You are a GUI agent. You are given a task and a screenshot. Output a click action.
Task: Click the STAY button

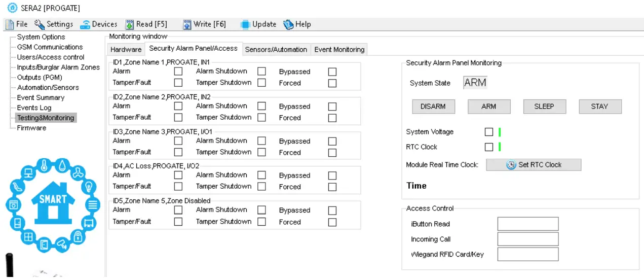[600, 107]
